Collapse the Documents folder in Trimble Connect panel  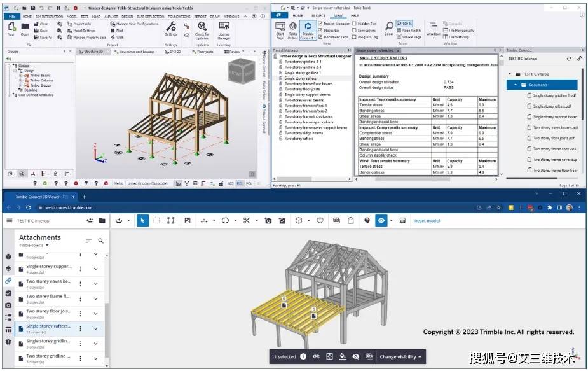516,85
